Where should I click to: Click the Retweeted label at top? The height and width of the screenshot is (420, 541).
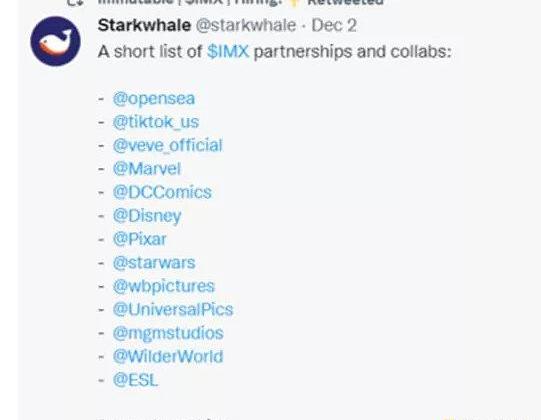point(346,2)
